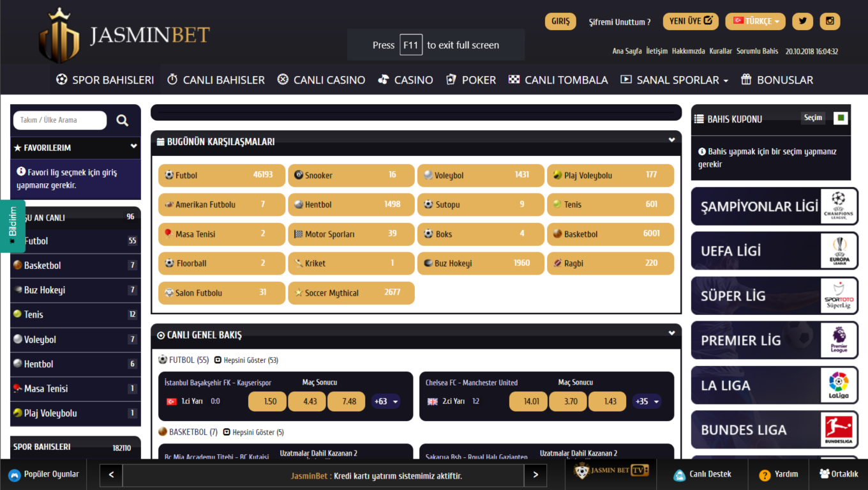Open live Basketbol in the sidebar

[75, 265]
